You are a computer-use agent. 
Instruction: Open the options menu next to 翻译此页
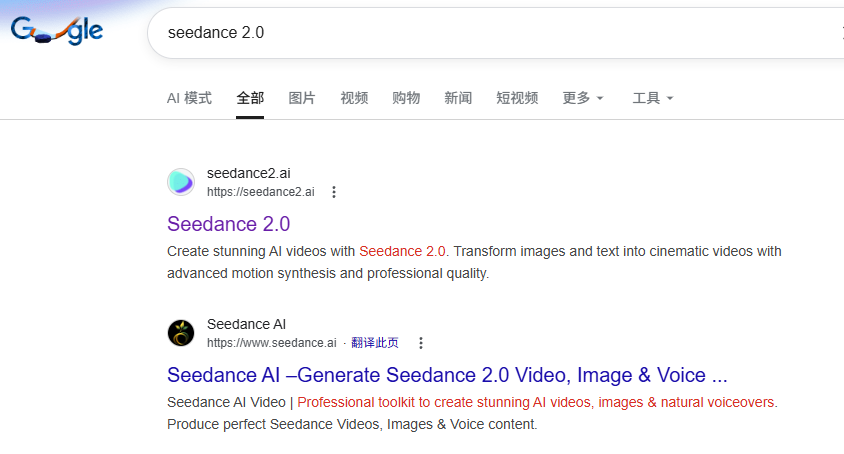pyautogui.click(x=421, y=343)
